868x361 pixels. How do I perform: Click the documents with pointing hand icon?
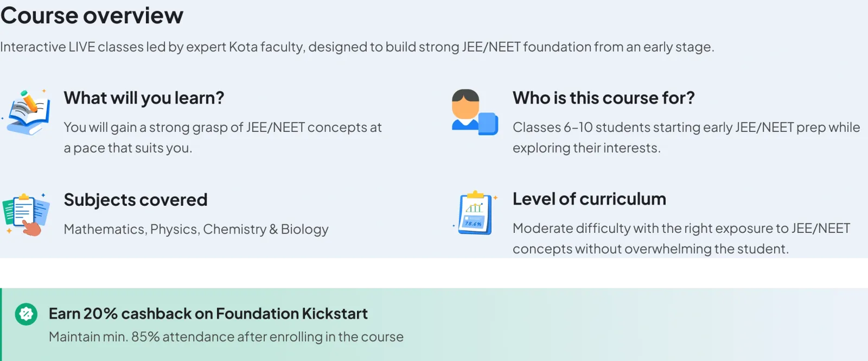26,214
